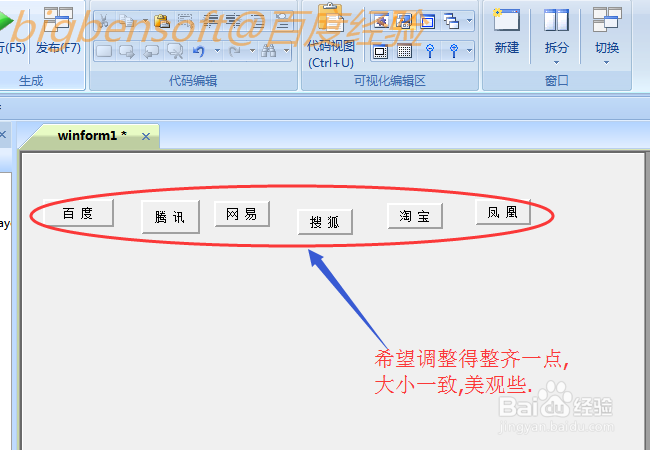
Task: Click the 窗口 group label
Action: click(557, 80)
